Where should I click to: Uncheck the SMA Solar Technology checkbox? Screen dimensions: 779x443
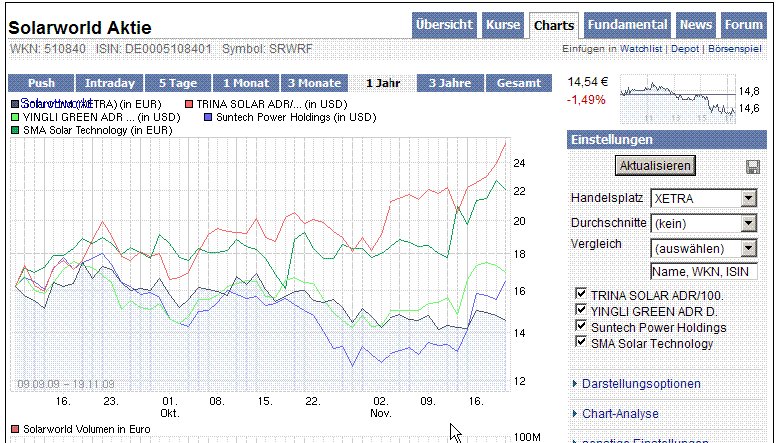pyautogui.click(x=580, y=342)
